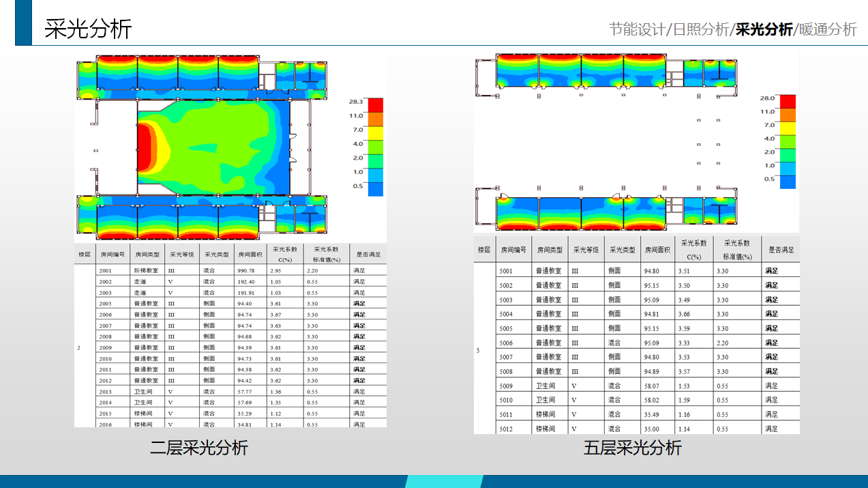This screenshot has height=488, width=868.
Task: Click the second-floor lecture hall heatmap
Action: [x=213, y=147]
